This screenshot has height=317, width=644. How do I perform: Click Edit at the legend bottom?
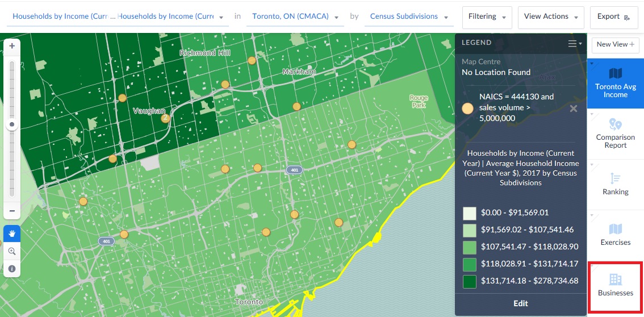tap(521, 303)
